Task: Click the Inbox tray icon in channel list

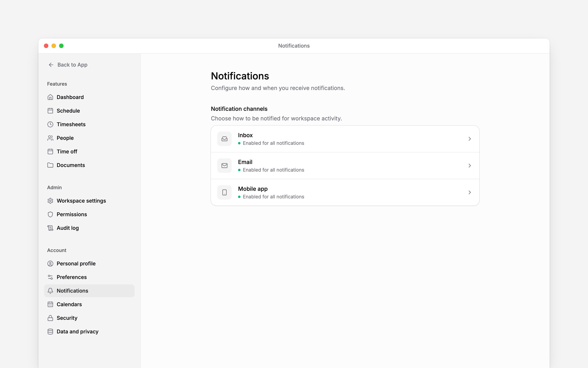Action: coord(224,139)
